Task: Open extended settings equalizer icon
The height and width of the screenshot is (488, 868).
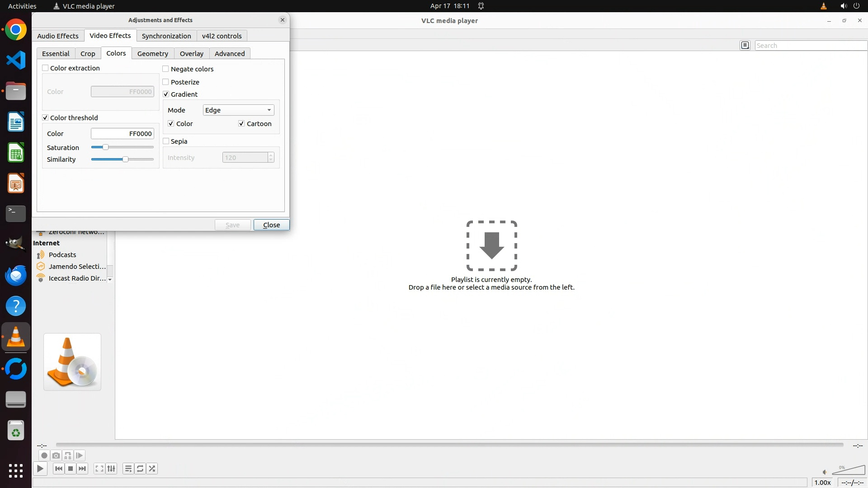Action: 112,469
